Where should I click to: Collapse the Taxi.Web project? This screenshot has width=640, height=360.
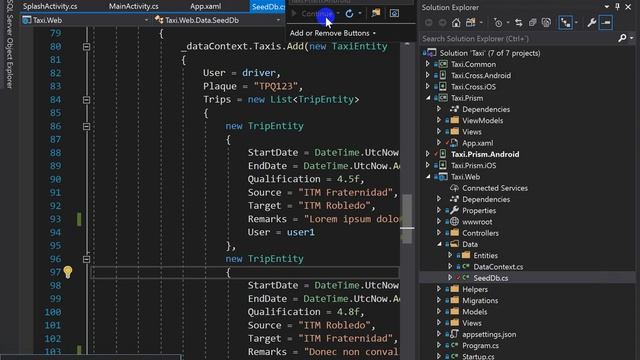coord(428,177)
